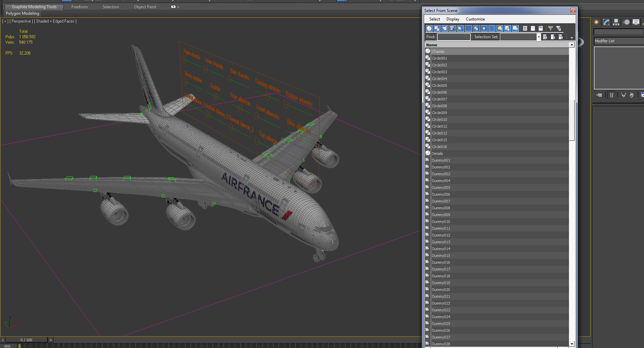Open the [+] viewport menu

(x=5, y=21)
